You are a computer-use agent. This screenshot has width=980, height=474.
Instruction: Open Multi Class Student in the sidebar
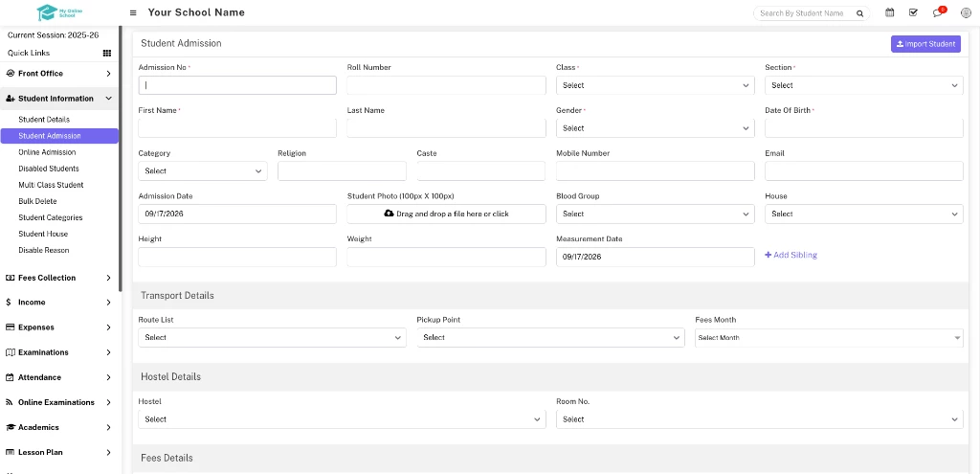(51, 185)
